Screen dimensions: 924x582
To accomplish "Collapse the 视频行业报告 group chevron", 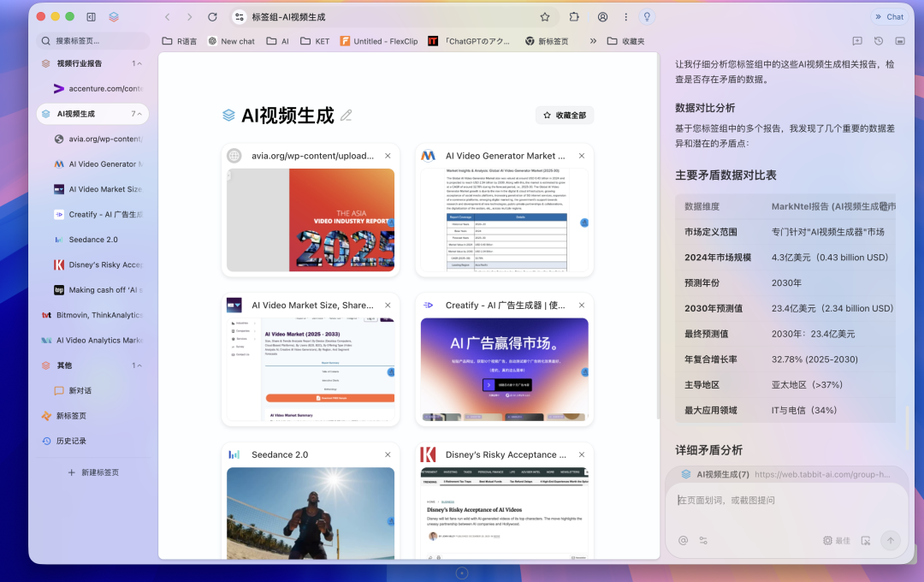I will point(139,63).
